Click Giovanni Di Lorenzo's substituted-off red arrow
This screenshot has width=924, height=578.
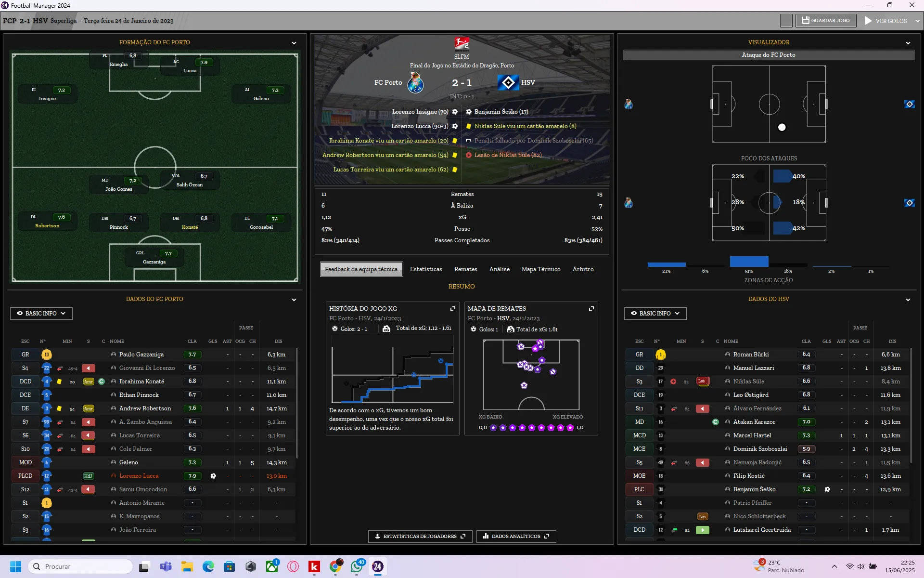(88, 368)
